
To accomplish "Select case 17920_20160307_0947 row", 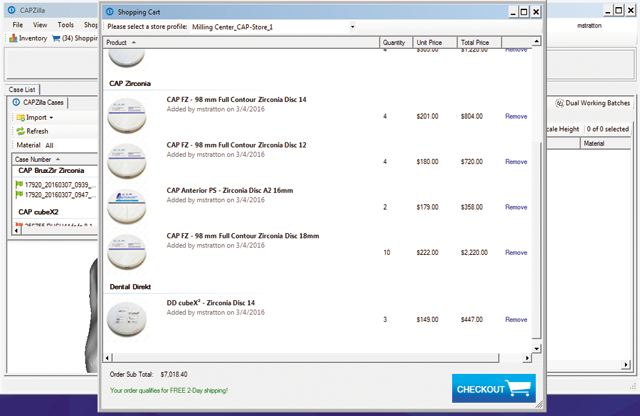I will pyautogui.click(x=56, y=195).
